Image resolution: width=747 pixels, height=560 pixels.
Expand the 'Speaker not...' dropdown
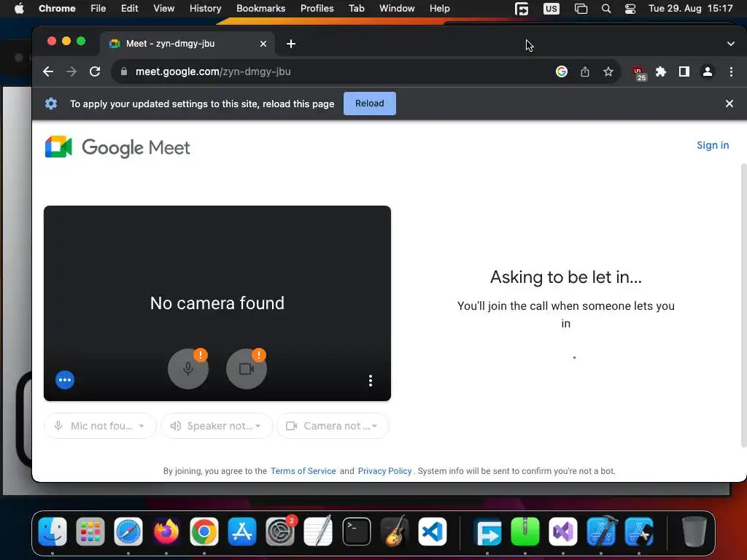(217, 426)
